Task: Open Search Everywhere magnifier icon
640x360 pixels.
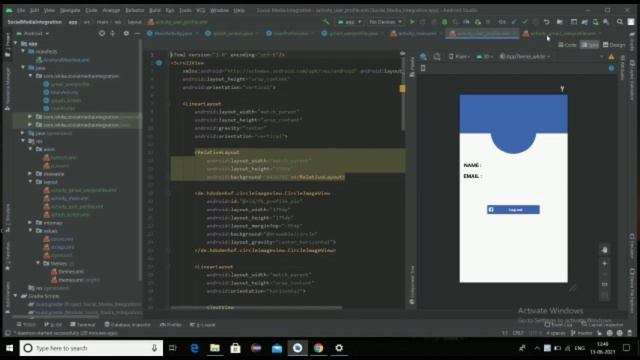Action: point(620,22)
